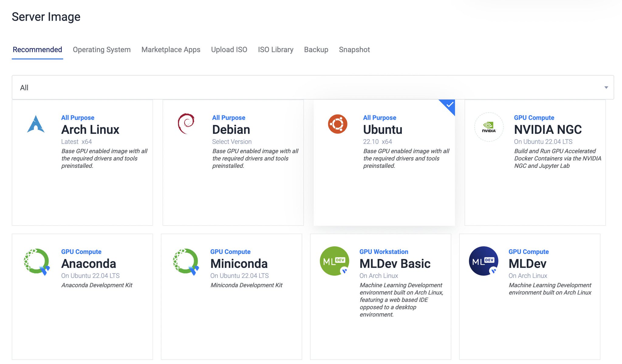
Task: Click the GPU Compute label above MLDev
Action: coord(529,252)
